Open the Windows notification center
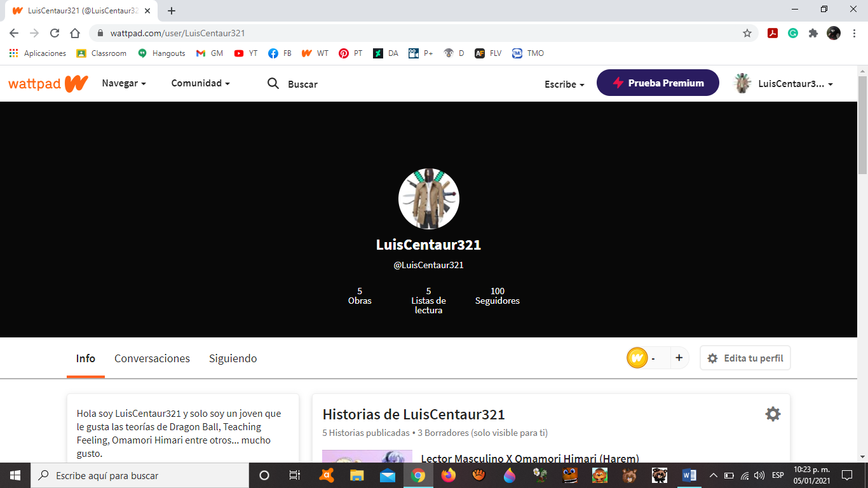This screenshot has width=868, height=488. click(846, 475)
